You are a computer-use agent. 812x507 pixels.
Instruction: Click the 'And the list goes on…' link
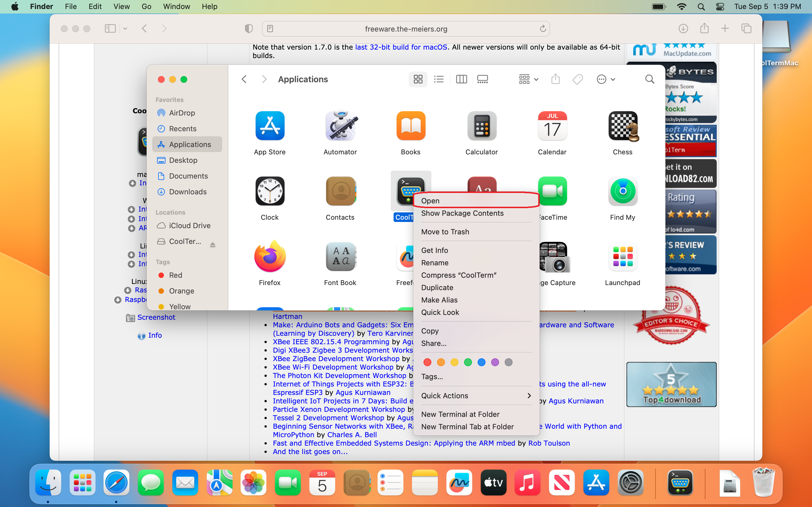pyautogui.click(x=310, y=452)
